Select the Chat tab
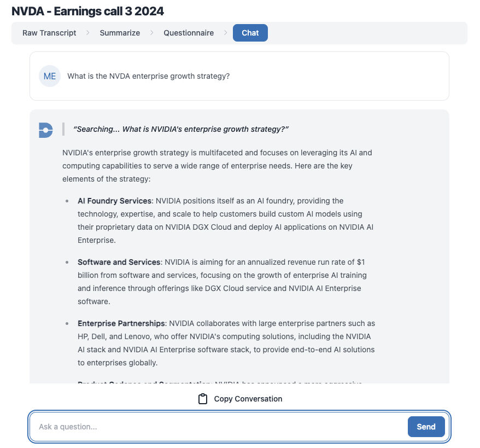Image resolution: width=480 pixels, height=448 pixels. tap(250, 33)
